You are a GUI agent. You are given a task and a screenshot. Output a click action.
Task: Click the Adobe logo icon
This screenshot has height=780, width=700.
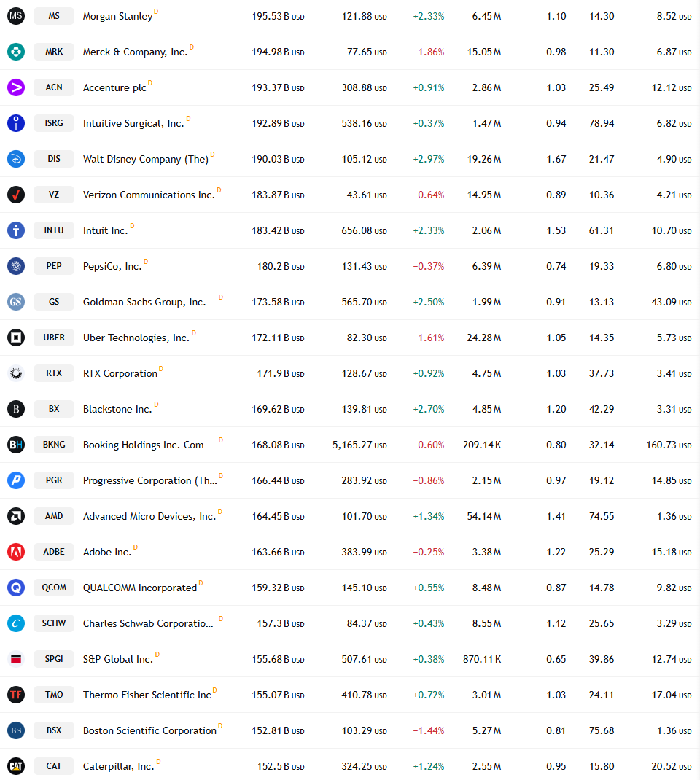click(16, 552)
